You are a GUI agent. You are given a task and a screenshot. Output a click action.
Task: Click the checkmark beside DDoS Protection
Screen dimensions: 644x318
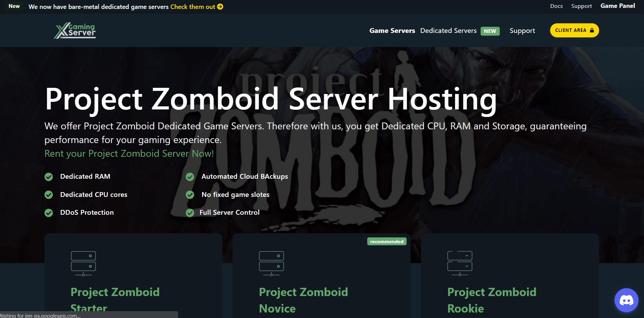pyautogui.click(x=48, y=212)
